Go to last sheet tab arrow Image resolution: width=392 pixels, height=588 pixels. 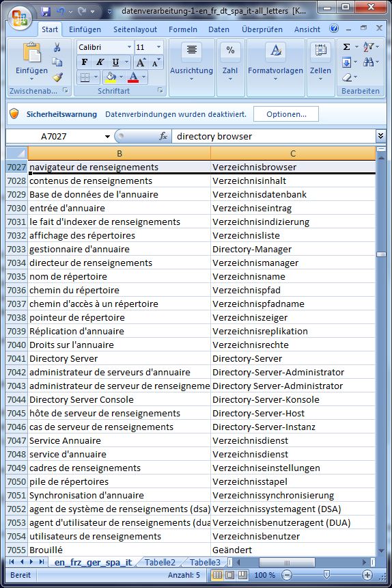click(42, 562)
